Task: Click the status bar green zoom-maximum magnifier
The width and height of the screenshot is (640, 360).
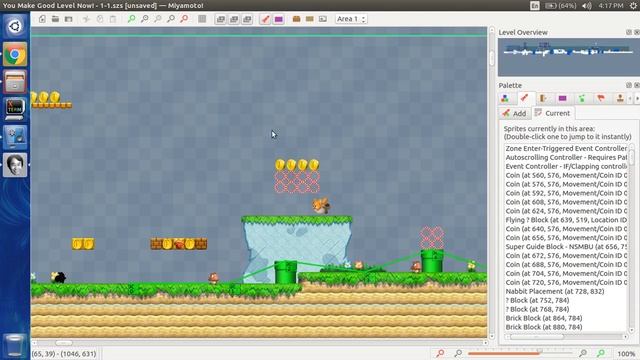Action: pyautogui.click(x=601, y=353)
